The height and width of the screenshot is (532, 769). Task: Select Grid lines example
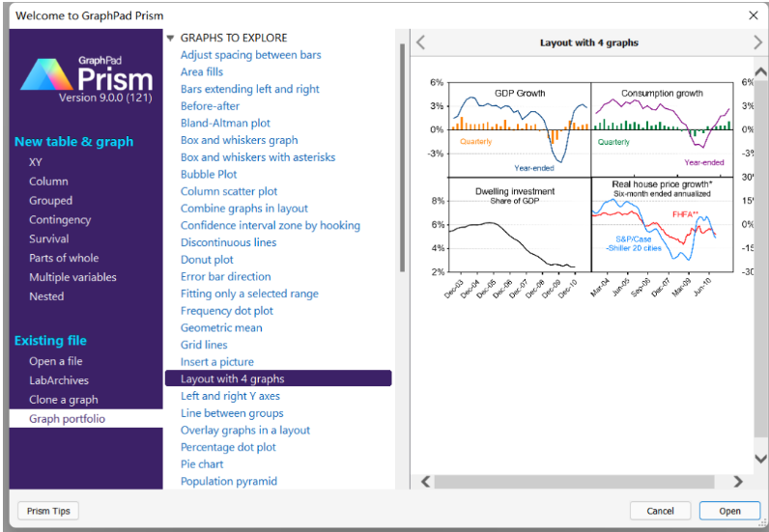click(x=204, y=346)
